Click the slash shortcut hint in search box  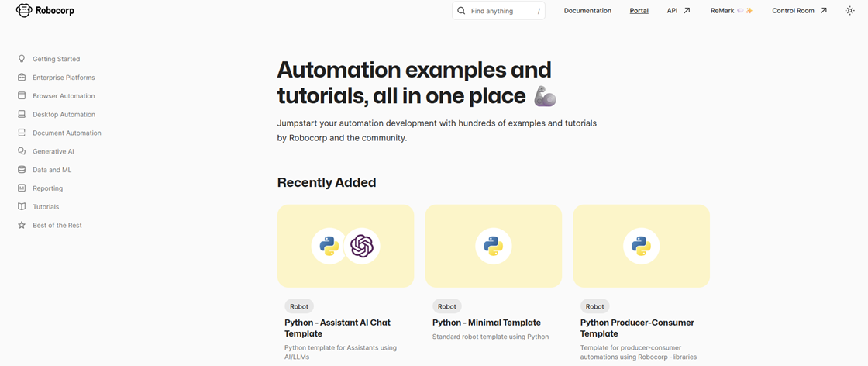(x=539, y=11)
